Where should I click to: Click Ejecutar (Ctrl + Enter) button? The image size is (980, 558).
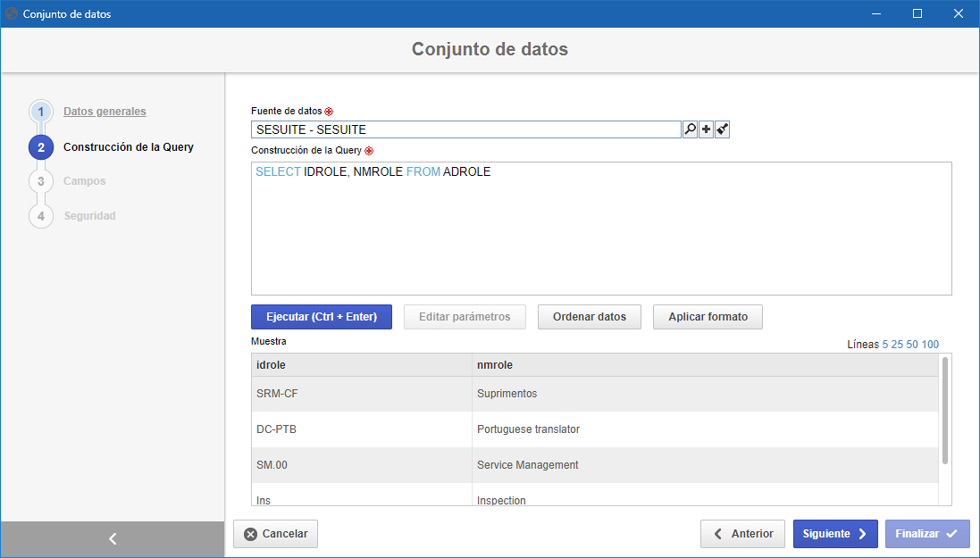[x=322, y=317]
